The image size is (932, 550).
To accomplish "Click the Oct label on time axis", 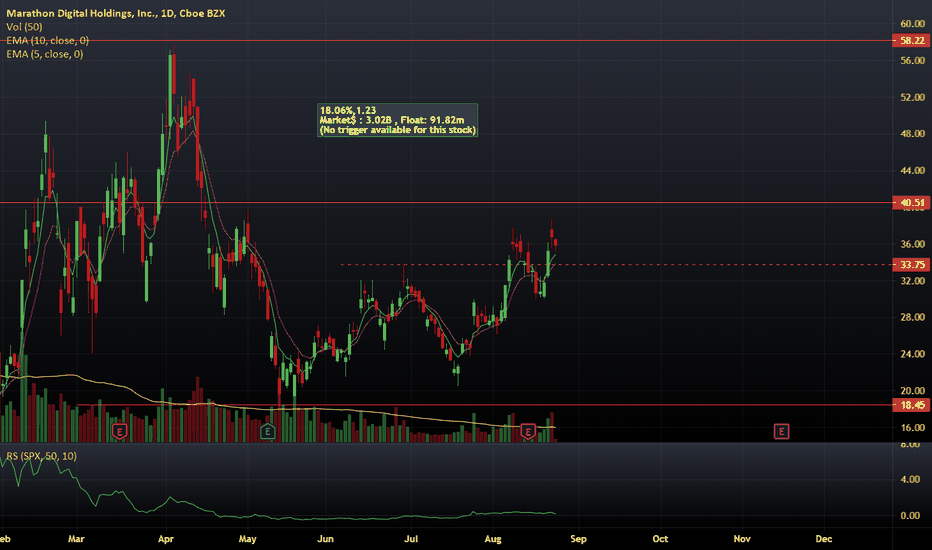I will pyautogui.click(x=660, y=539).
